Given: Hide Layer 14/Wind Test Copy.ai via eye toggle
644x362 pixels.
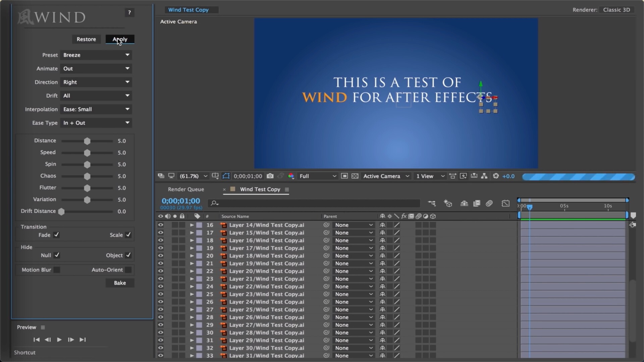Looking at the screenshot, I should (x=161, y=225).
